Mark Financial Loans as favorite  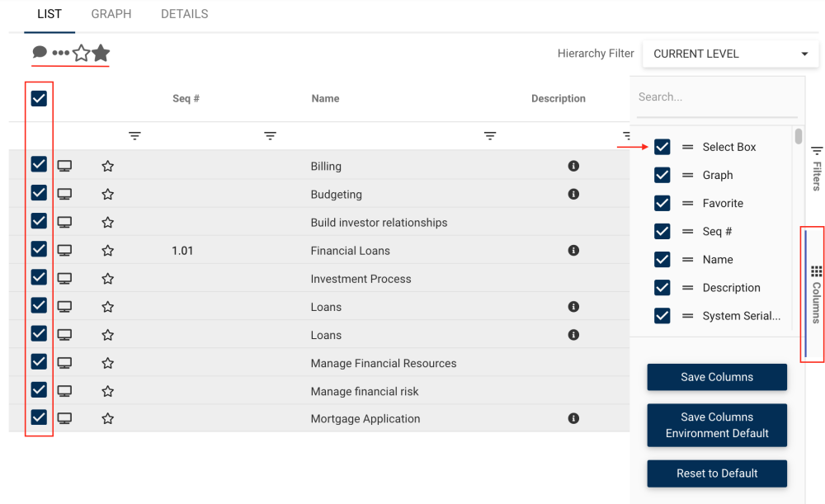(107, 251)
